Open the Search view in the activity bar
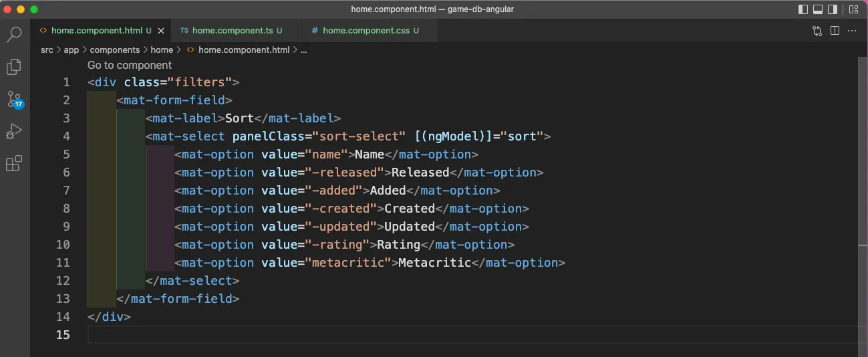Screen dimensions: 868x357 coord(14,35)
